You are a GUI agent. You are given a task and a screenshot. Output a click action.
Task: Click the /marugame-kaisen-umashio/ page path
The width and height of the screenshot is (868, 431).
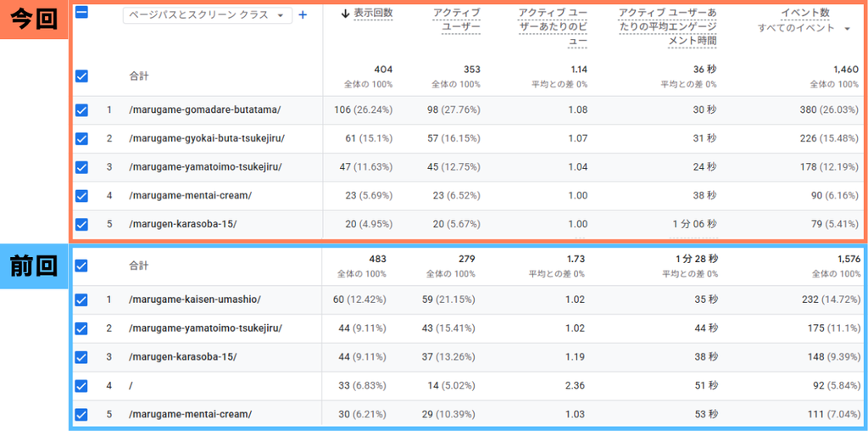point(195,299)
